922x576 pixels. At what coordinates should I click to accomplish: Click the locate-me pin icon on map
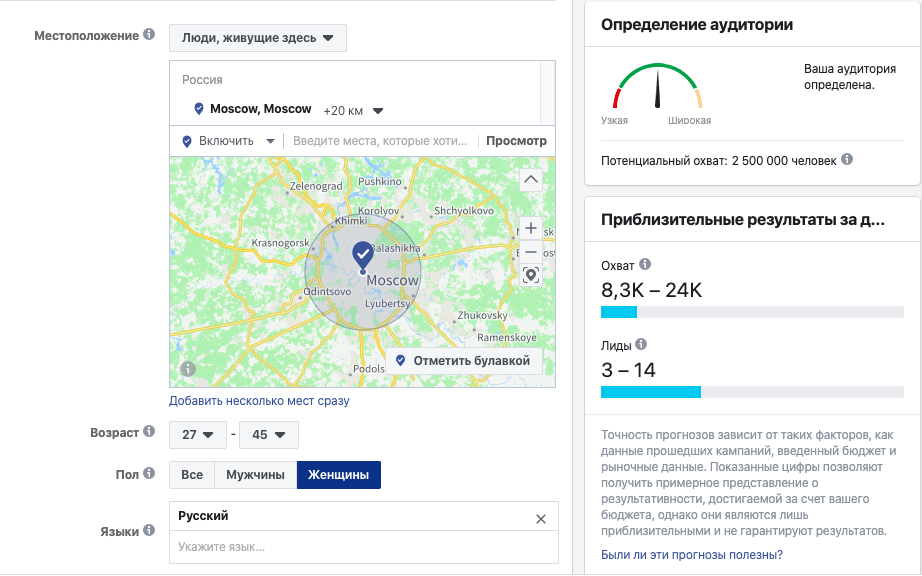pos(531,275)
